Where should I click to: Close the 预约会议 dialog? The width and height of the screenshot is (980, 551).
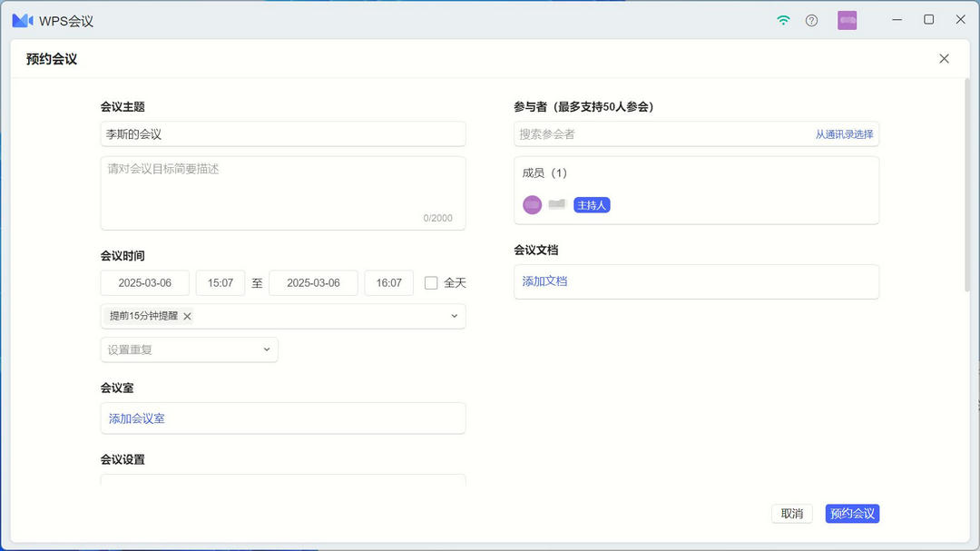point(944,58)
